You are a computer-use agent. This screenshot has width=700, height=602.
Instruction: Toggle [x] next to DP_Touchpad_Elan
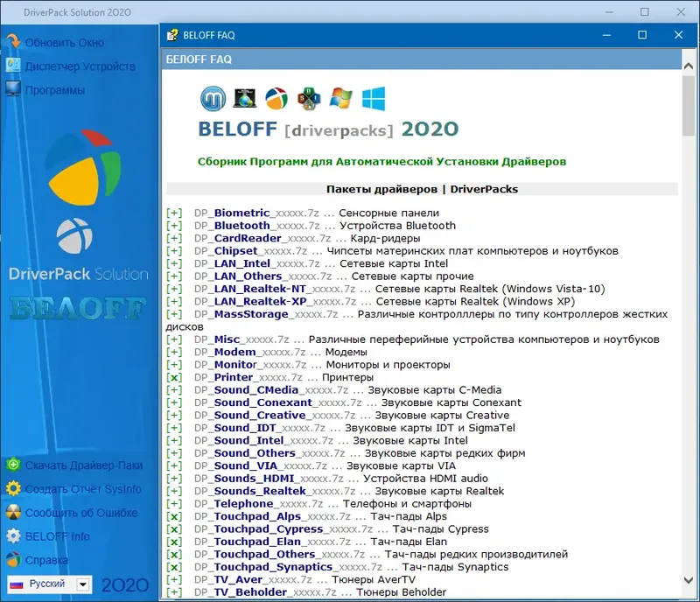coord(174,542)
